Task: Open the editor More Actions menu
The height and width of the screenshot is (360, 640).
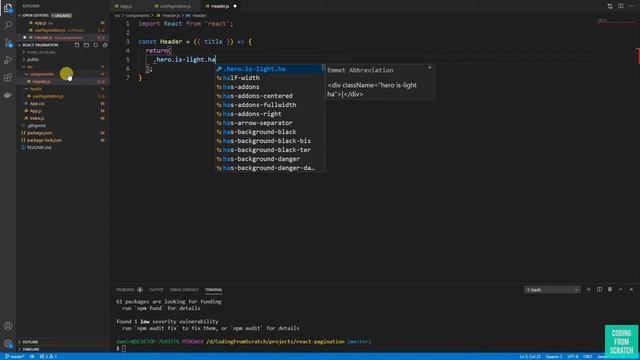Action: [631, 6]
